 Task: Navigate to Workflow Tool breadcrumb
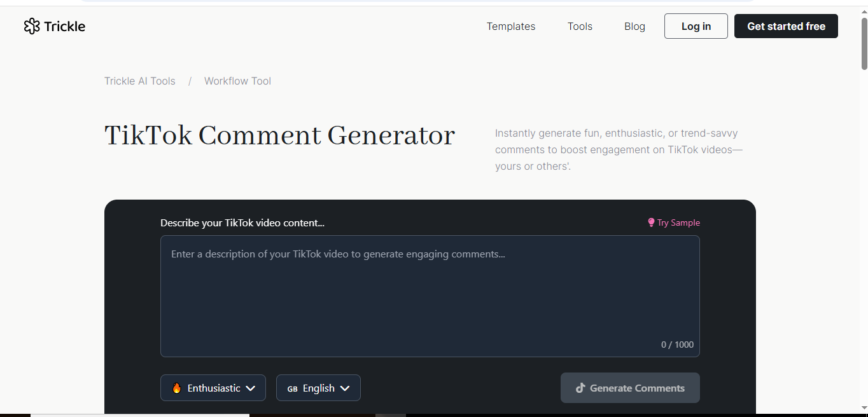click(x=237, y=81)
